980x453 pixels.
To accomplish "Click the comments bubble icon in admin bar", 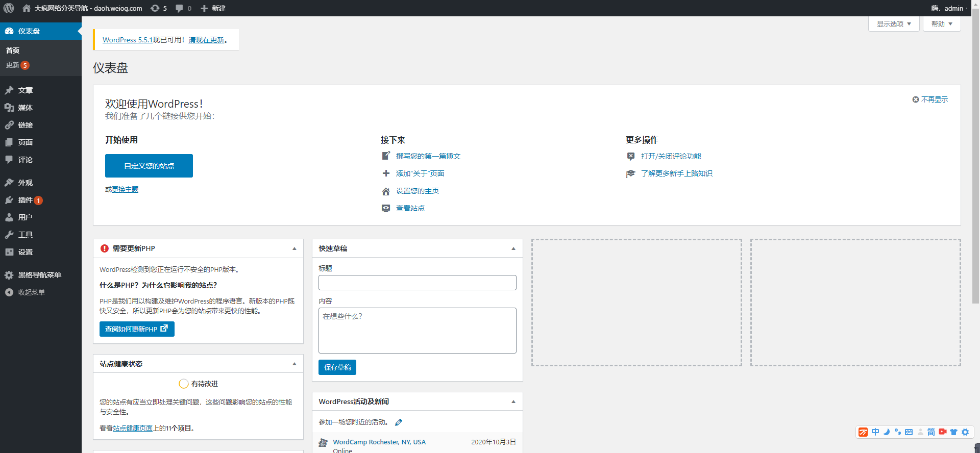I will (x=179, y=8).
